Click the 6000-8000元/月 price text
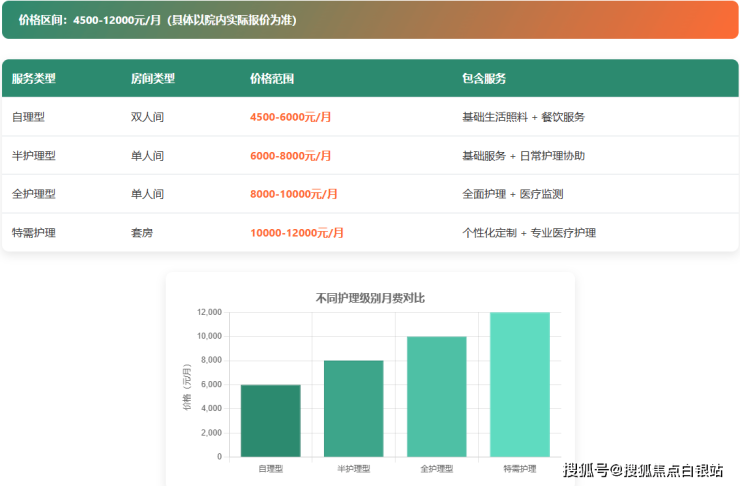740x486 pixels. click(x=290, y=156)
